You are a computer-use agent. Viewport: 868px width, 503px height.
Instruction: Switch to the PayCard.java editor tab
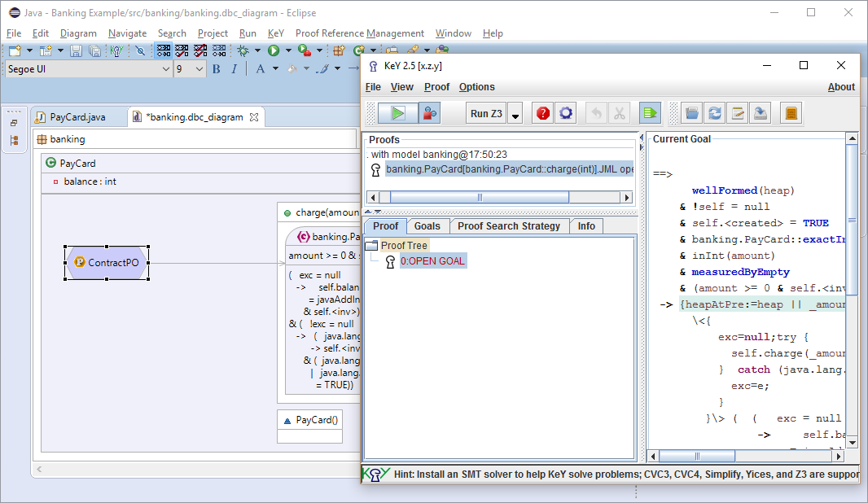click(x=77, y=117)
